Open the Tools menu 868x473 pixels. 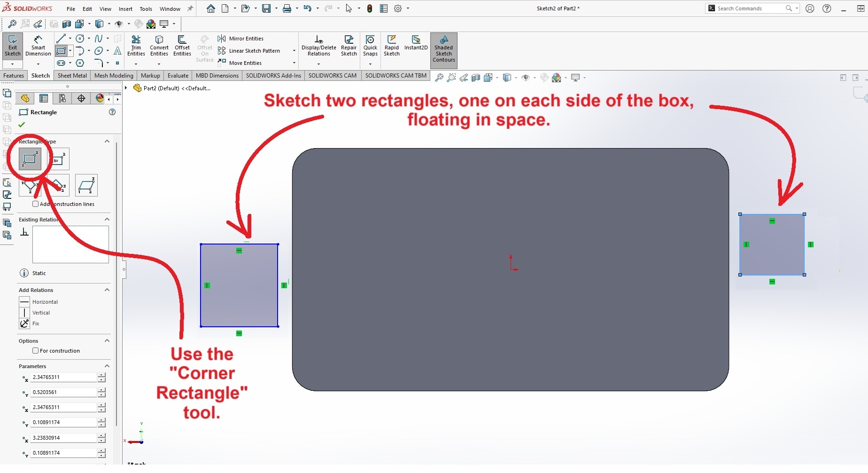pyautogui.click(x=146, y=9)
